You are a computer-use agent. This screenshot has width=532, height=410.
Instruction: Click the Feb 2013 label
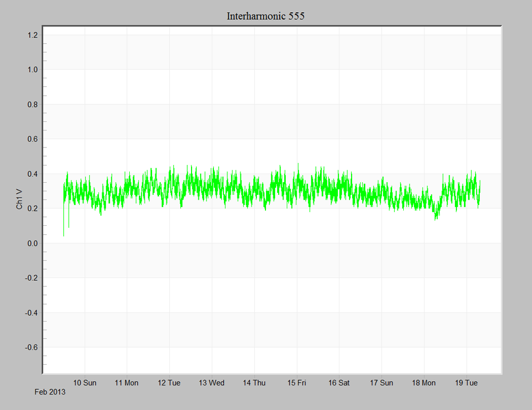50,392
